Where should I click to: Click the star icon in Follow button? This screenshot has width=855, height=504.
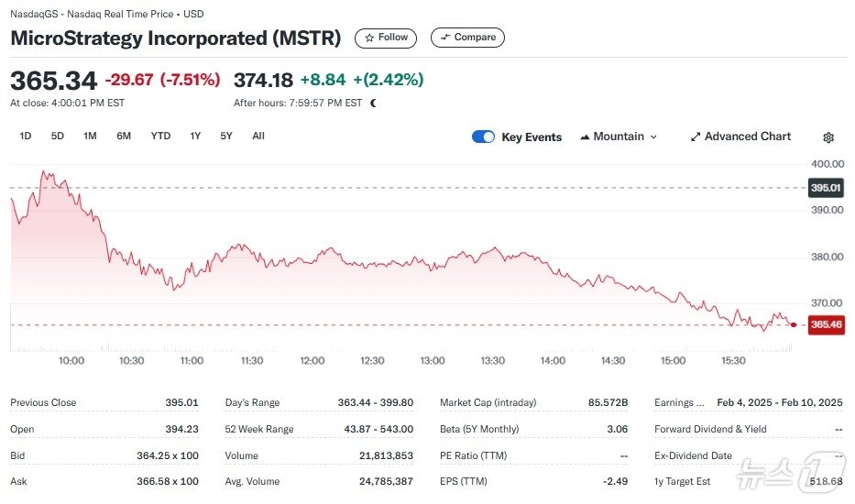click(x=369, y=38)
